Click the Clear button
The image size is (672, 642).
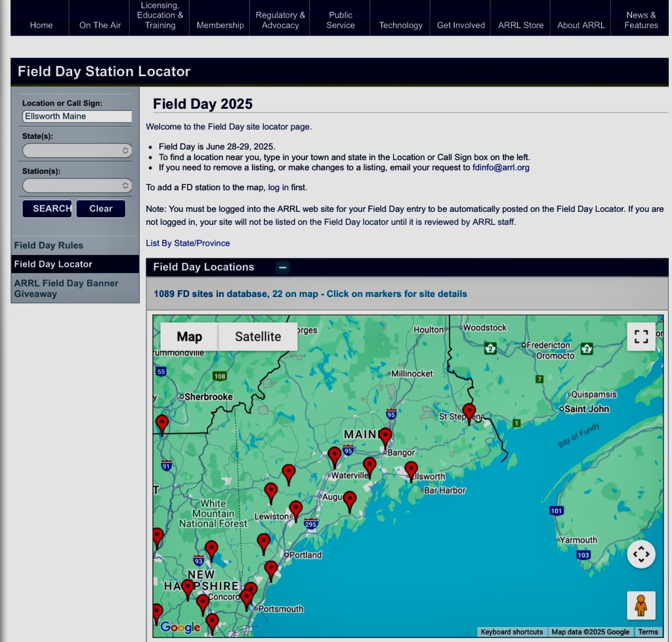click(x=100, y=209)
